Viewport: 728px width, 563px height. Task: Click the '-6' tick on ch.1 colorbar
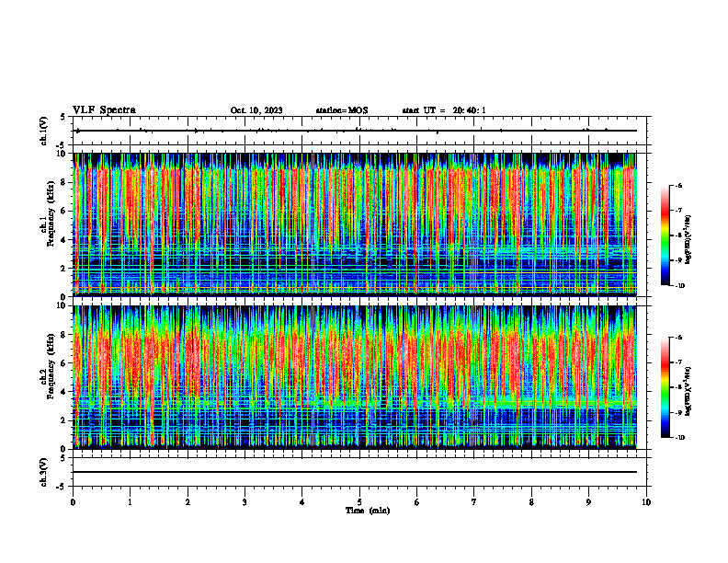679,186
